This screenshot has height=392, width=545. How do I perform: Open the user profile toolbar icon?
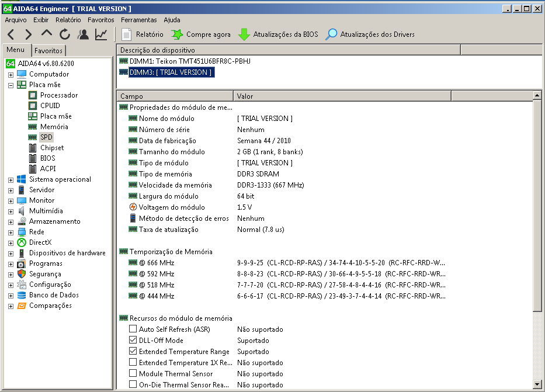click(83, 34)
